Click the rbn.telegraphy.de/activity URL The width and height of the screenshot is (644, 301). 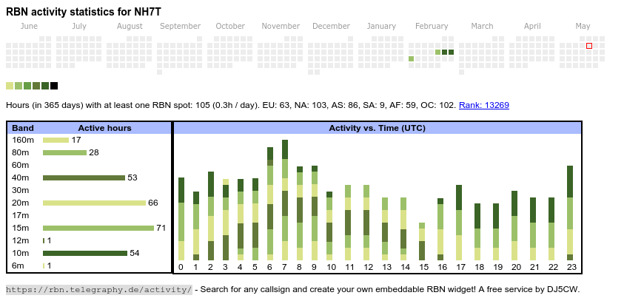pyautogui.click(x=99, y=289)
